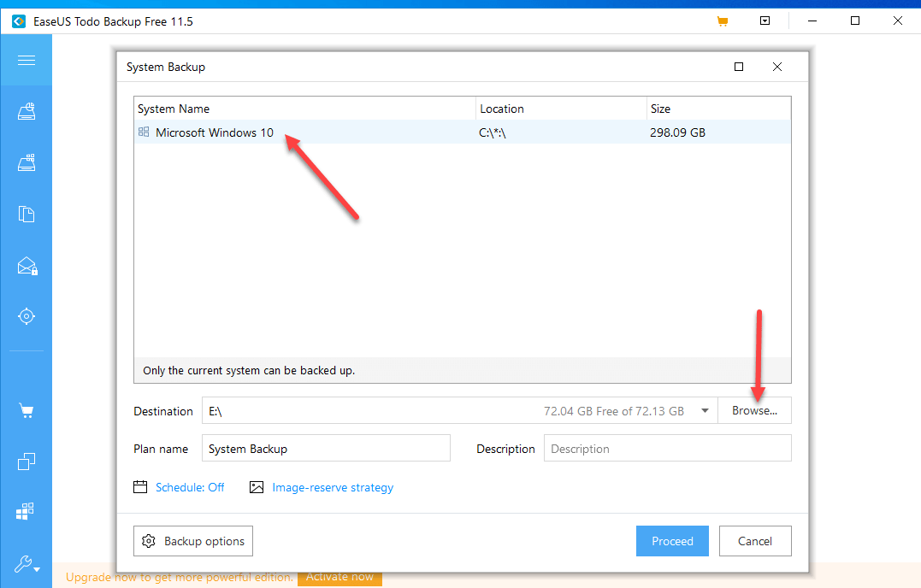Select the System Backup sidebar icon
921x588 pixels.
pos(27,162)
